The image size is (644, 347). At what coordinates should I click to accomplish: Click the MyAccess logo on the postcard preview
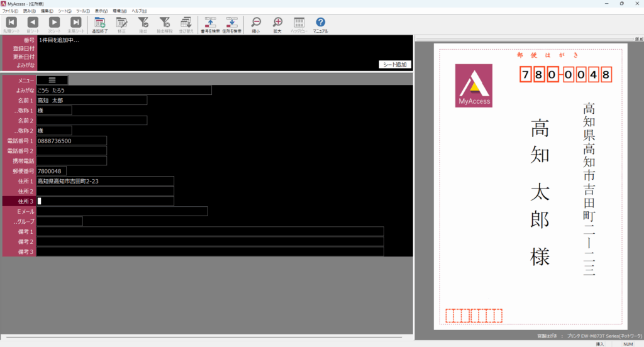pyautogui.click(x=474, y=85)
